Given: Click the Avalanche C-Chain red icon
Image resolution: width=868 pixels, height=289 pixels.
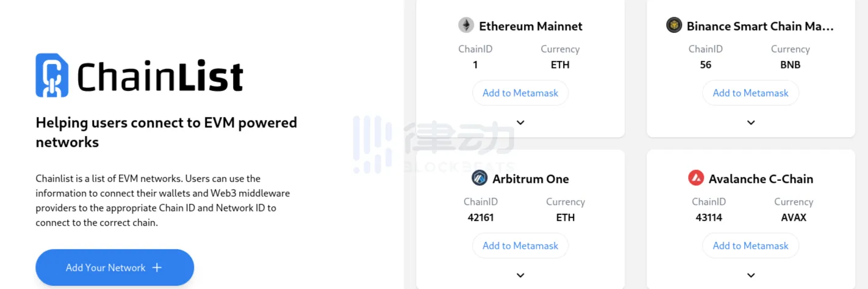Looking at the screenshot, I should point(696,178).
